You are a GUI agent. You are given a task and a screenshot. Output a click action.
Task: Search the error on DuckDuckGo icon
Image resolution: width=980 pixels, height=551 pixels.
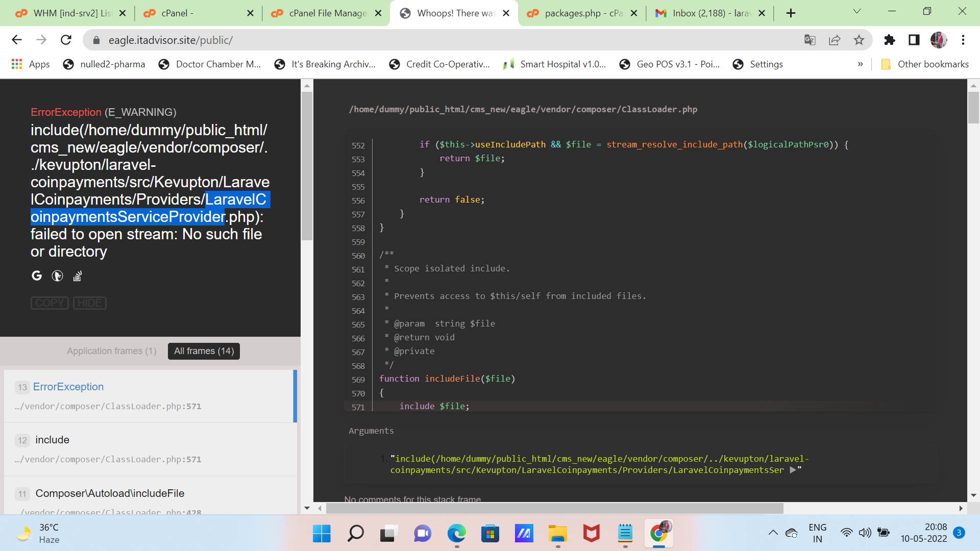pyautogui.click(x=57, y=276)
